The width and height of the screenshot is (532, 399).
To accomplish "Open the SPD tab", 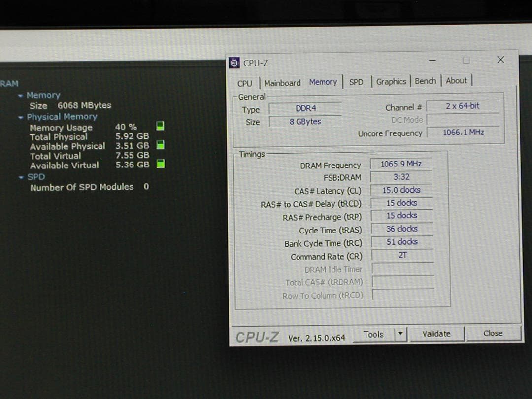I will 356,82.
